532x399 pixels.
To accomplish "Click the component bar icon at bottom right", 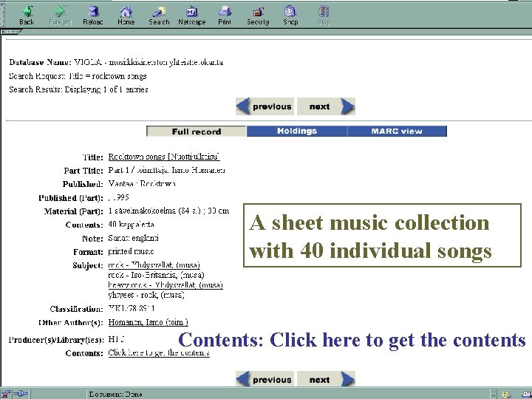I will coord(507,395).
